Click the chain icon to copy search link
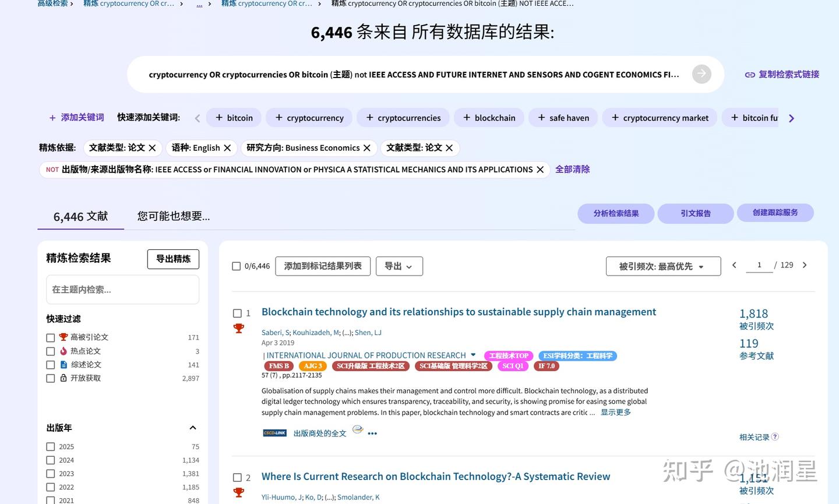 tap(749, 74)
